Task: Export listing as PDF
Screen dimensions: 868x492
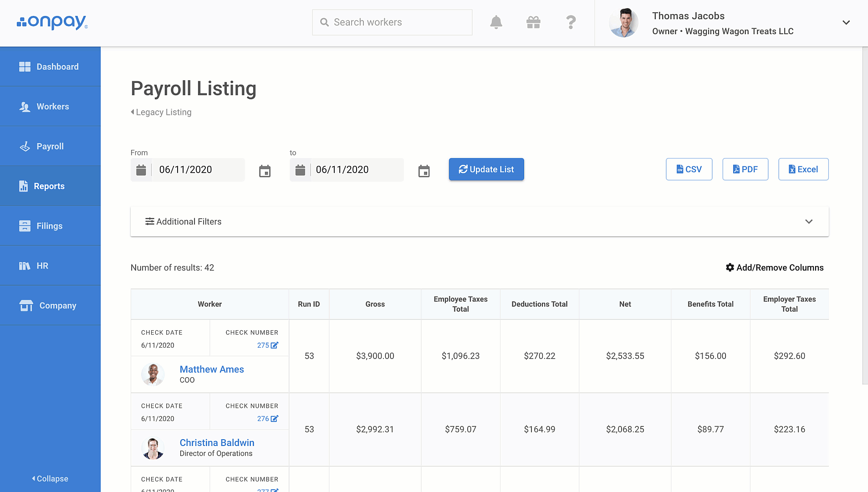Action: 745,169
